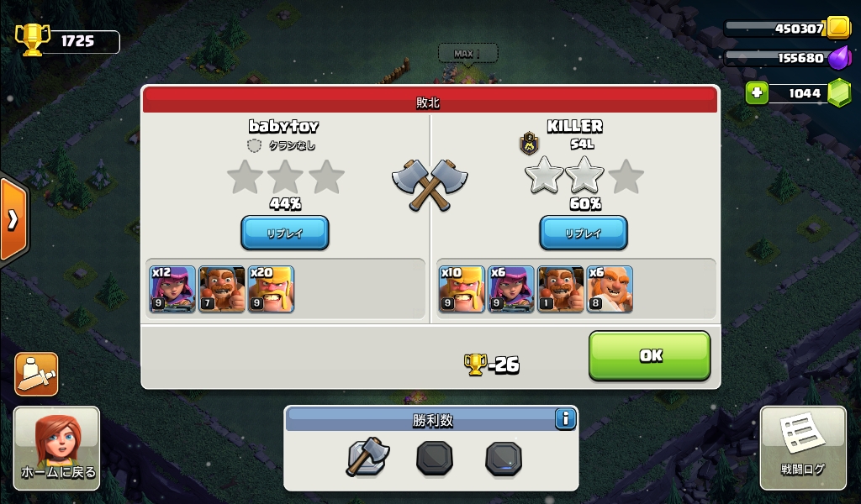Add gems with green plus button
Image resolution: width=861 pixels, height=504 pixels.
[757, 93]
